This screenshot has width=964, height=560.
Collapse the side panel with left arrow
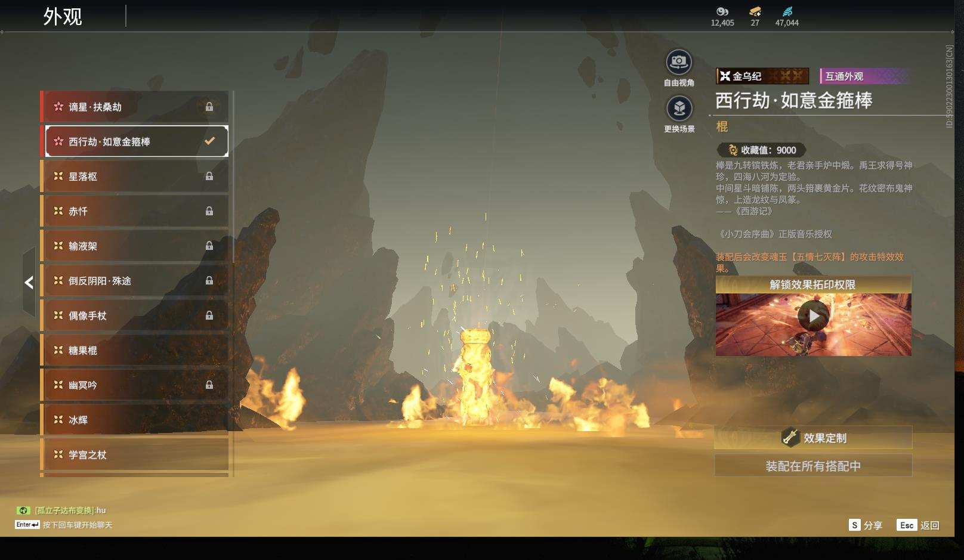click(x=29, y=282)
